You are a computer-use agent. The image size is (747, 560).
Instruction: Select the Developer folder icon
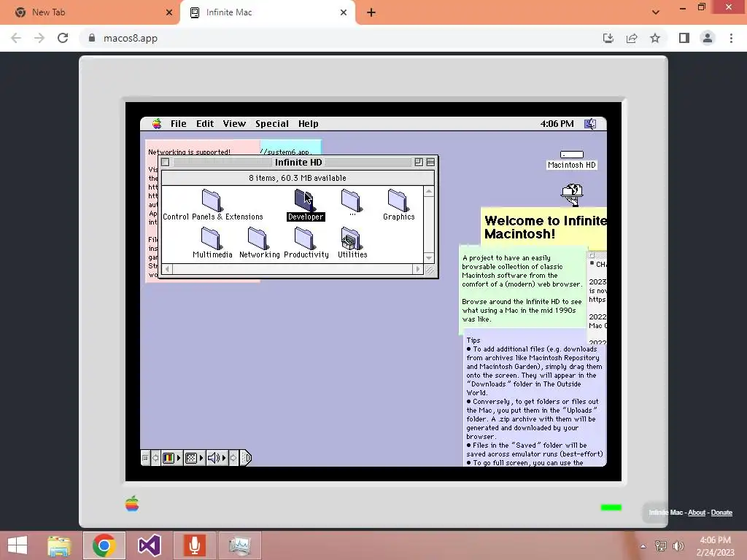point(303,200)
